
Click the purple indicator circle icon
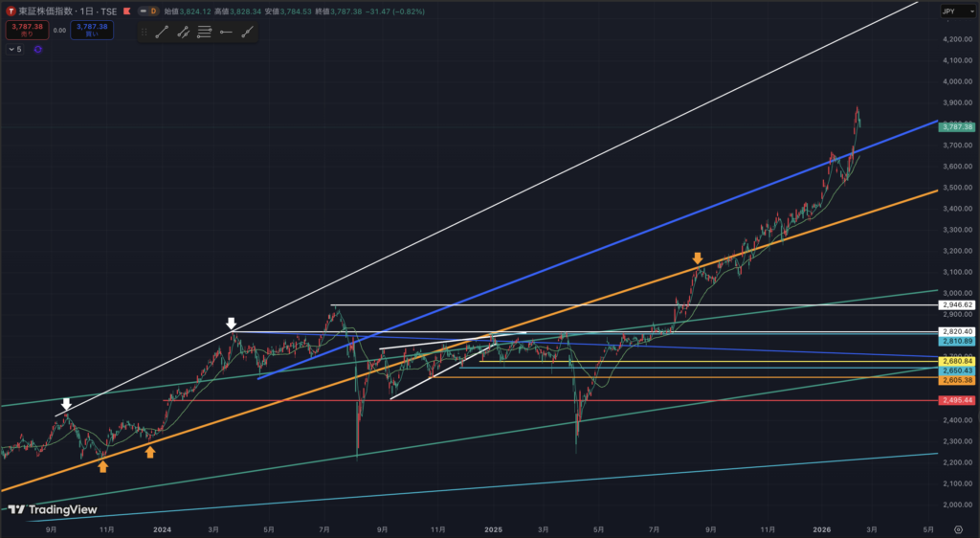point(38,49)
